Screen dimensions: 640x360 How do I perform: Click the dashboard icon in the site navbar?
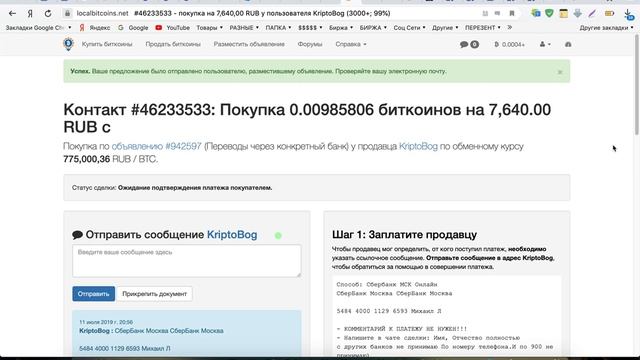pos(568,44)
